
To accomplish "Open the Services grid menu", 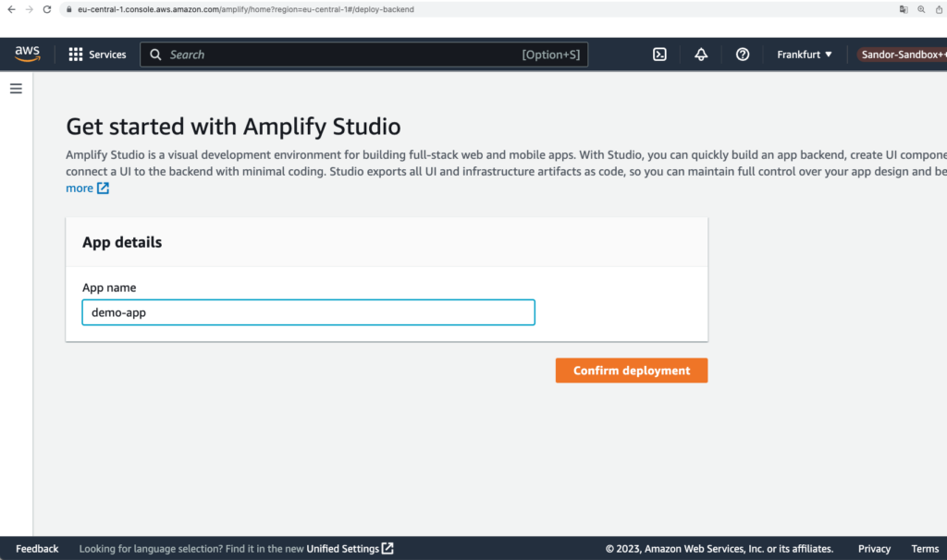I will pyautogui.click(x=97, y=55).
